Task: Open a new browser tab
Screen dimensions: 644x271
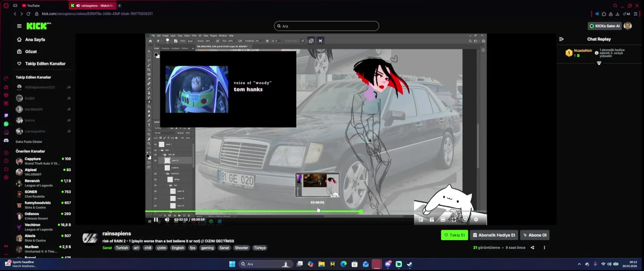Action: coord(119,6)
